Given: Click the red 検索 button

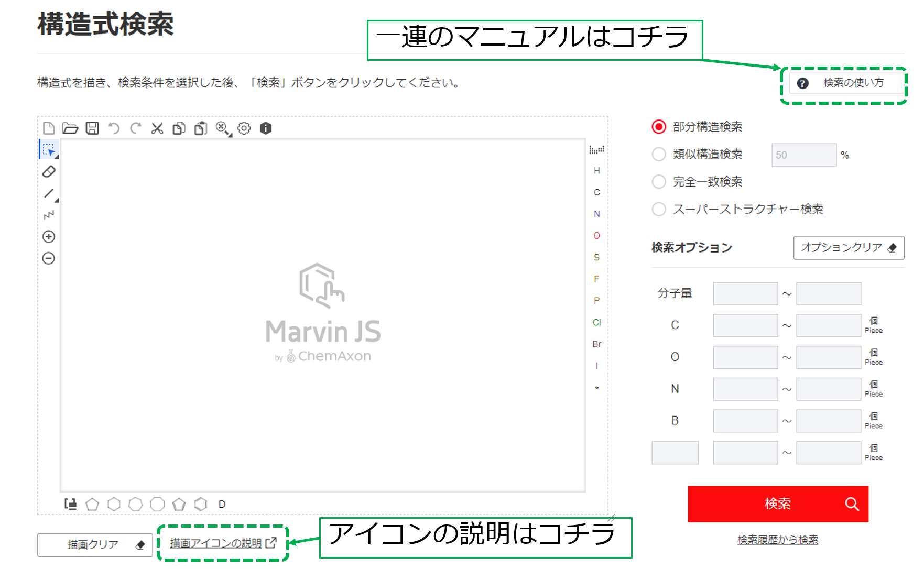Looking at the screenshot, I should pos(778,504).
